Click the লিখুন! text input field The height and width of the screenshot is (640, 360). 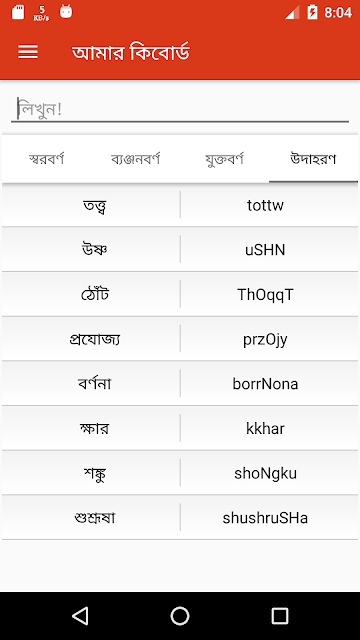point(180,109)
